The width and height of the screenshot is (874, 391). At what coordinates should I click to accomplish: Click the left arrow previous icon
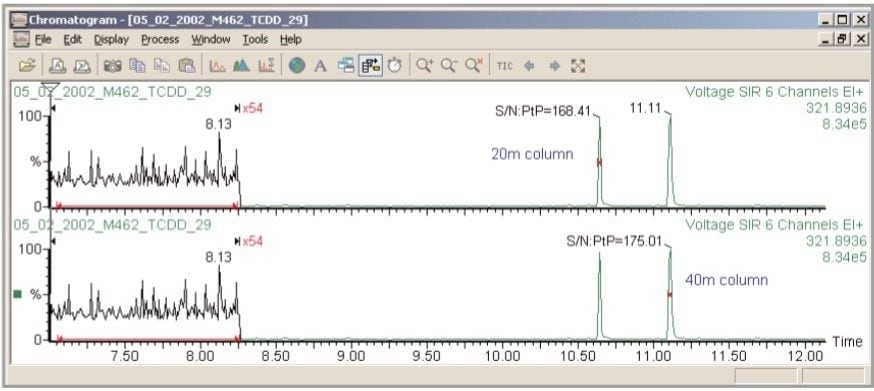tap(529, 66)
